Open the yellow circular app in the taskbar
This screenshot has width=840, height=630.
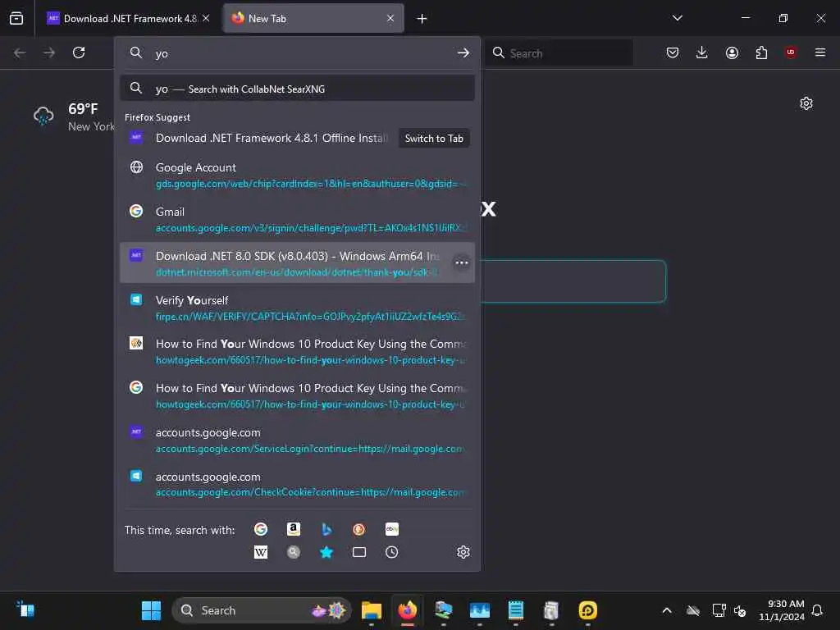click(x=587, y=610)
